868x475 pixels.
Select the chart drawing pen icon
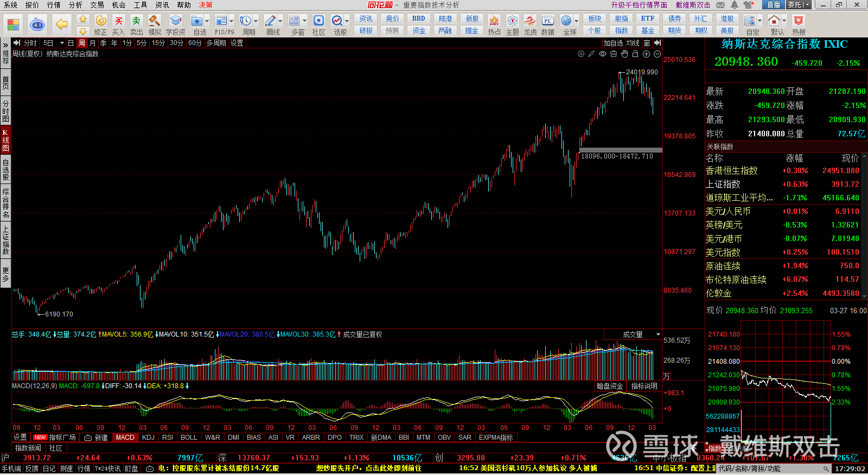[592, 54]
